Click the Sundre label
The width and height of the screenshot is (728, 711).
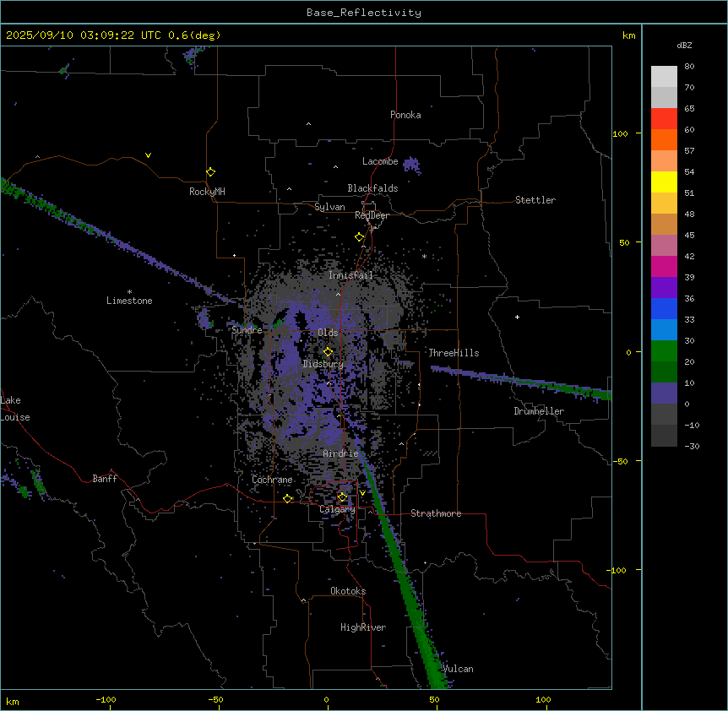click(x=247, y=330)
